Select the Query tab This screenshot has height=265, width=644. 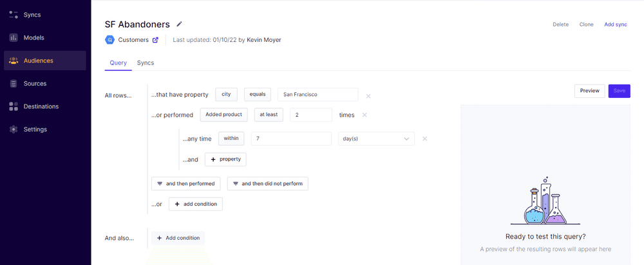click(118, 63)
